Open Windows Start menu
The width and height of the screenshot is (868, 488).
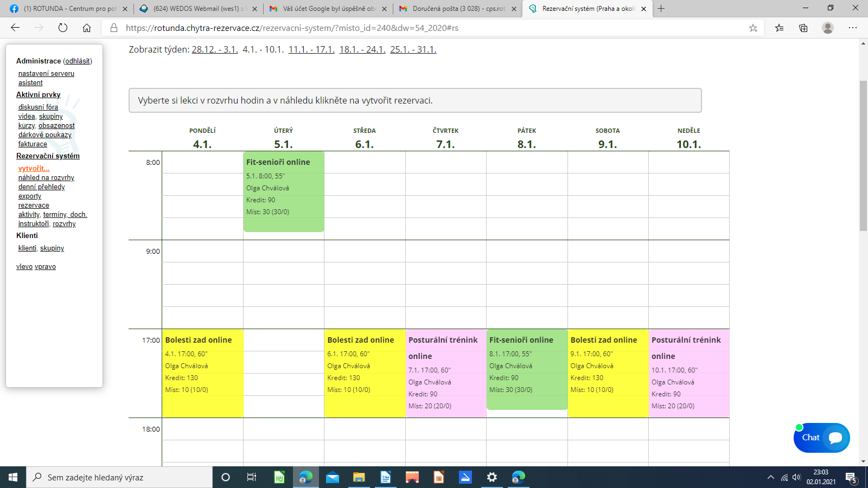tap(13, 477)
